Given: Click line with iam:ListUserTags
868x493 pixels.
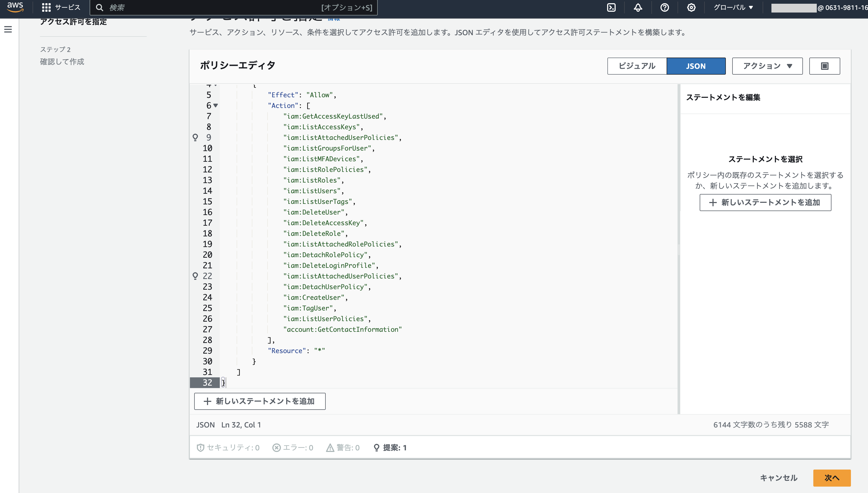Looking at the screenshot, I should [x=319, y=201].
